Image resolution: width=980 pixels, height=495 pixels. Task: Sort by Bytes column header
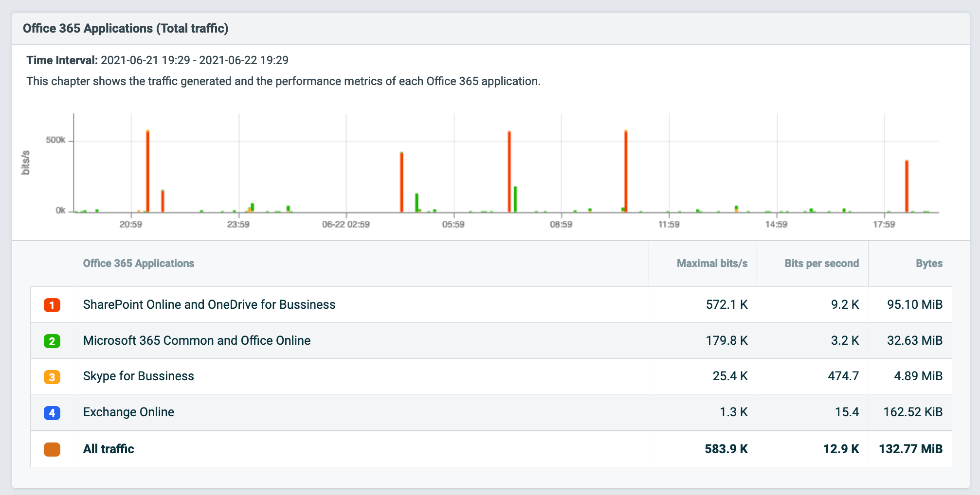coord(928,264)
